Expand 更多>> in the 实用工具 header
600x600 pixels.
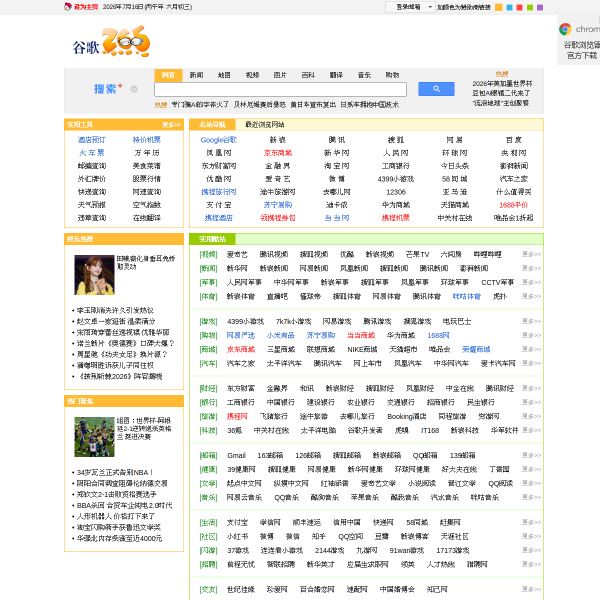click(171, 125)
